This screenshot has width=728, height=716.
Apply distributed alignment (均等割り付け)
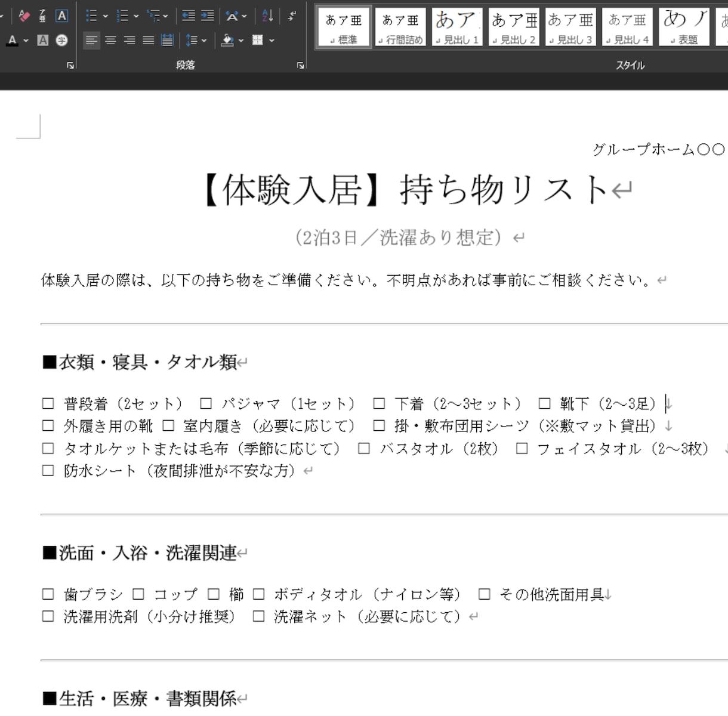(168, 41)
